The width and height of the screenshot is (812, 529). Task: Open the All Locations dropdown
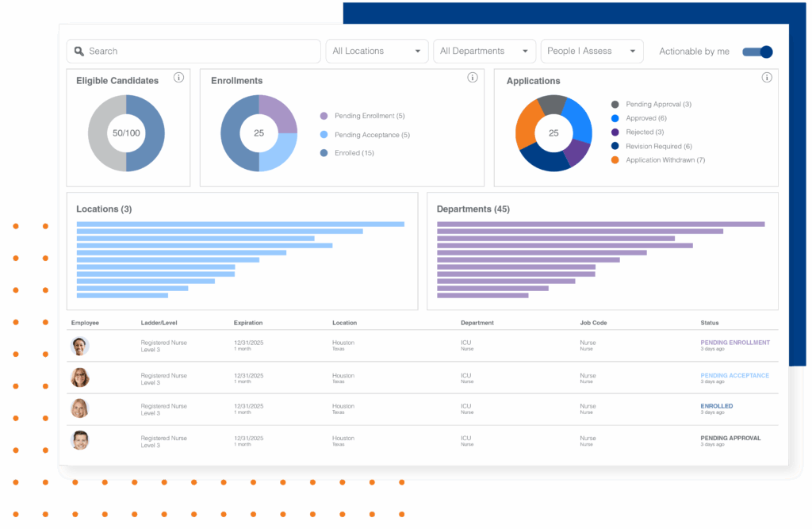click(377, 51)
